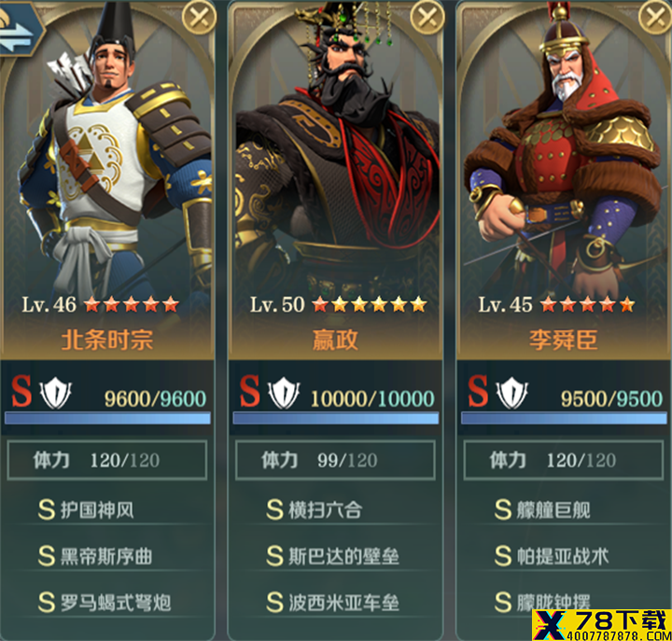Image resolution: width=672 pixels, height=641 pixels.
Task: Open the 罗马蝎式弩炮 skill
Action: click(x=105, y=603)
